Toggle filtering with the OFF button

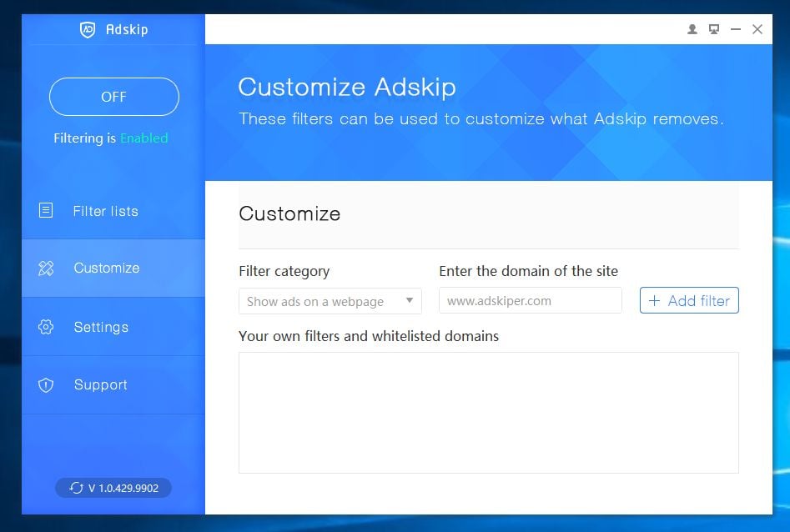pyautogui.click(x=113, y=97)
